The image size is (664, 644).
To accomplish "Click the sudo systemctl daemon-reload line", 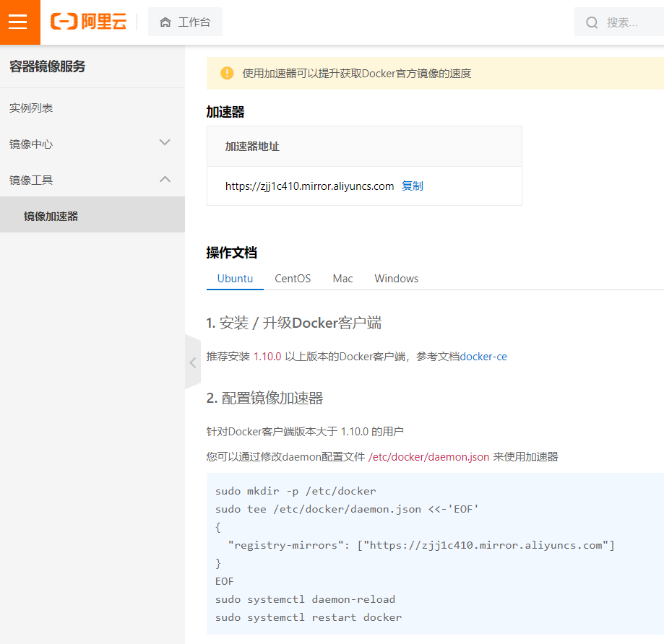I will click(305, 599).
